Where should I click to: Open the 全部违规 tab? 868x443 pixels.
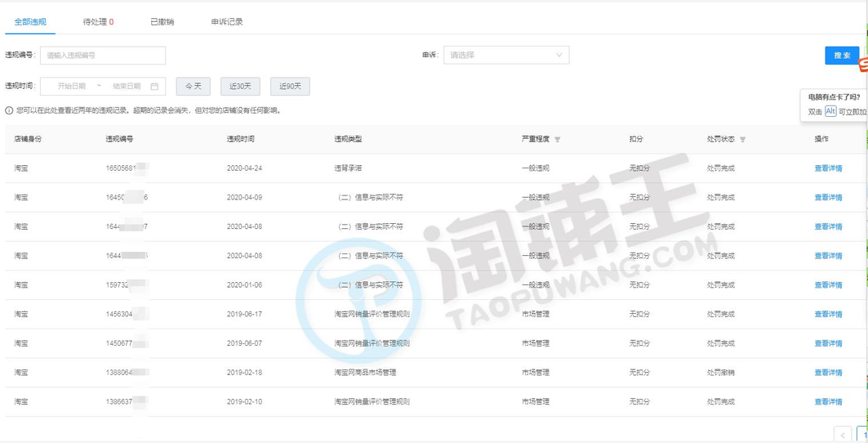pos(30,22)
